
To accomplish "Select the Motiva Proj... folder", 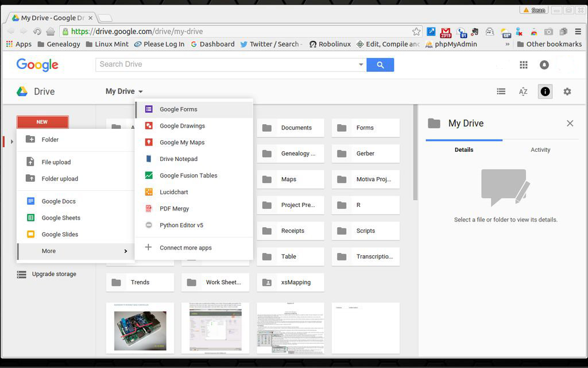I will (366, 179).
